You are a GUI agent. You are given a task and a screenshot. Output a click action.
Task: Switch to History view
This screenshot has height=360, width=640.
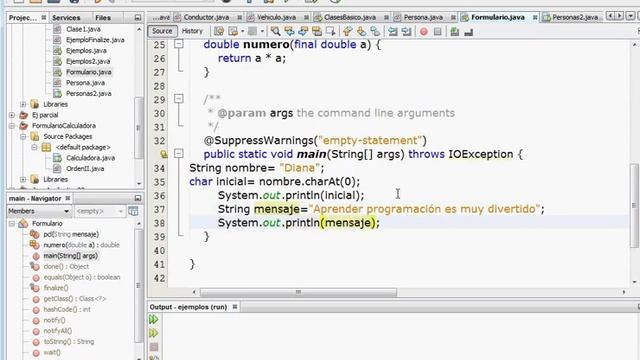pos(192,31)
